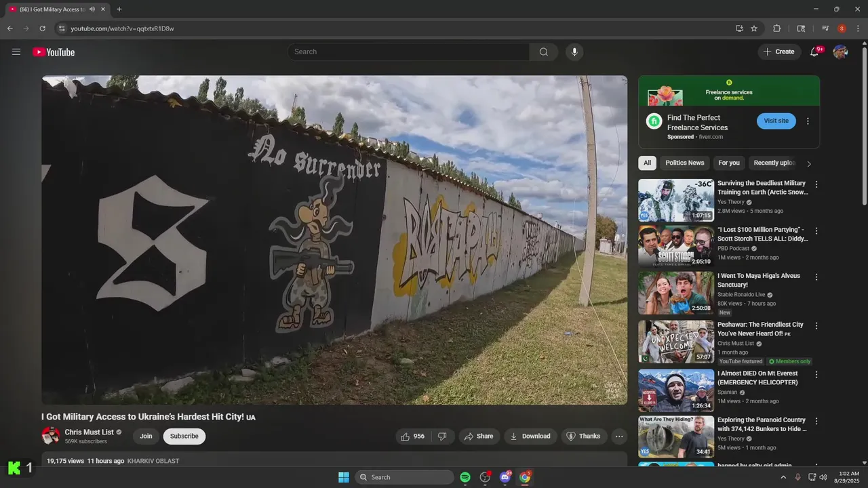Click the search magnifier button
The image size is (868, 488).
[x=544, y=52]
